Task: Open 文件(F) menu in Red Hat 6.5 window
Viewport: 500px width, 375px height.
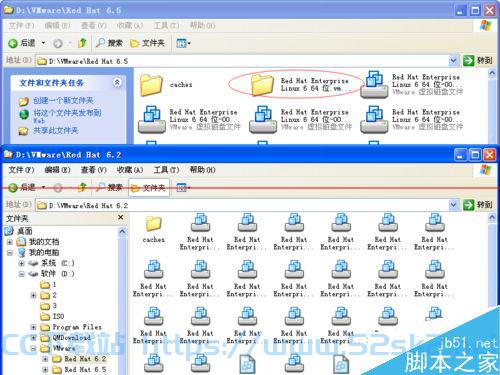Action: (21, 25)
